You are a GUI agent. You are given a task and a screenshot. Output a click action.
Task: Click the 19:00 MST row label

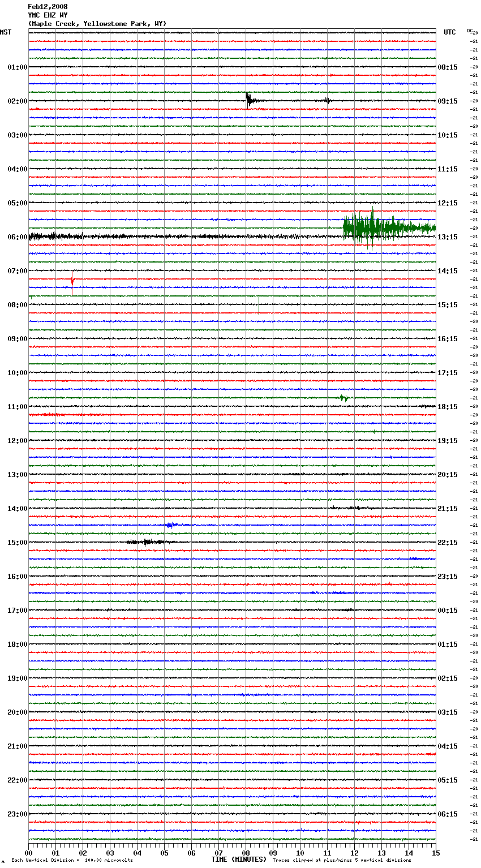pyautogui.click(x=18, y=678)
